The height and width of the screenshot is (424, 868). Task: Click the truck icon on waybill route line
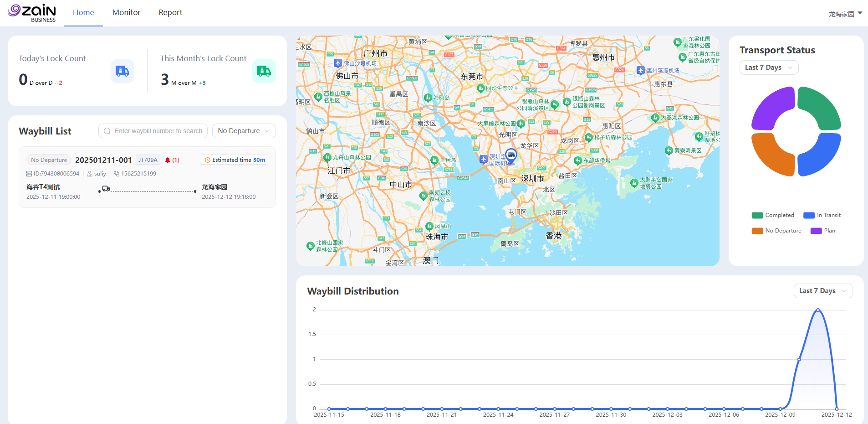106,189
